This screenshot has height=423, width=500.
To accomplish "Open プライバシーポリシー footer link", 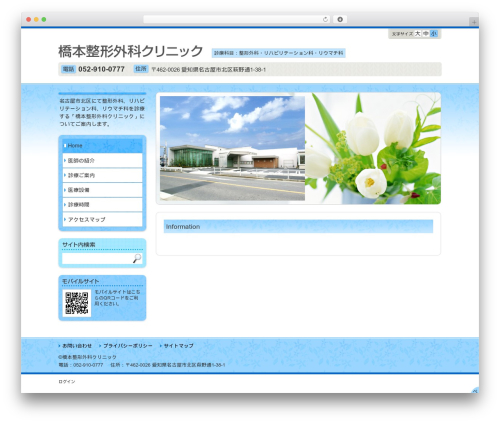I will tap(128, 346).
